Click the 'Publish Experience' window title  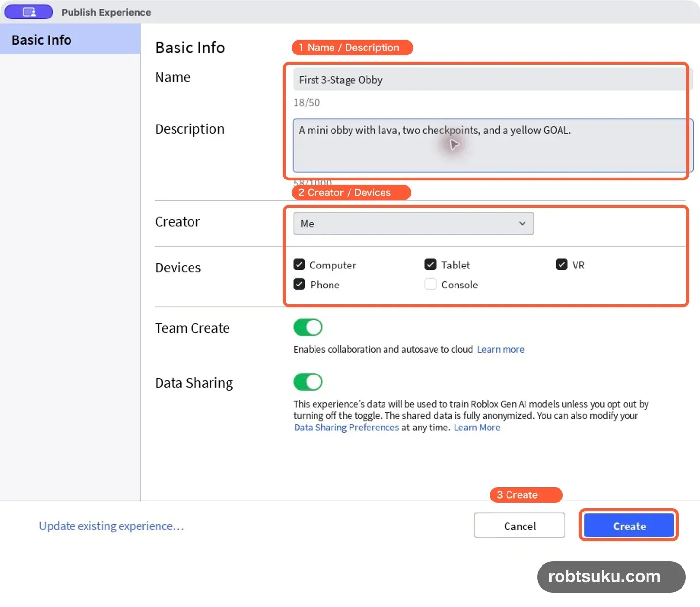tap(106, 12)
